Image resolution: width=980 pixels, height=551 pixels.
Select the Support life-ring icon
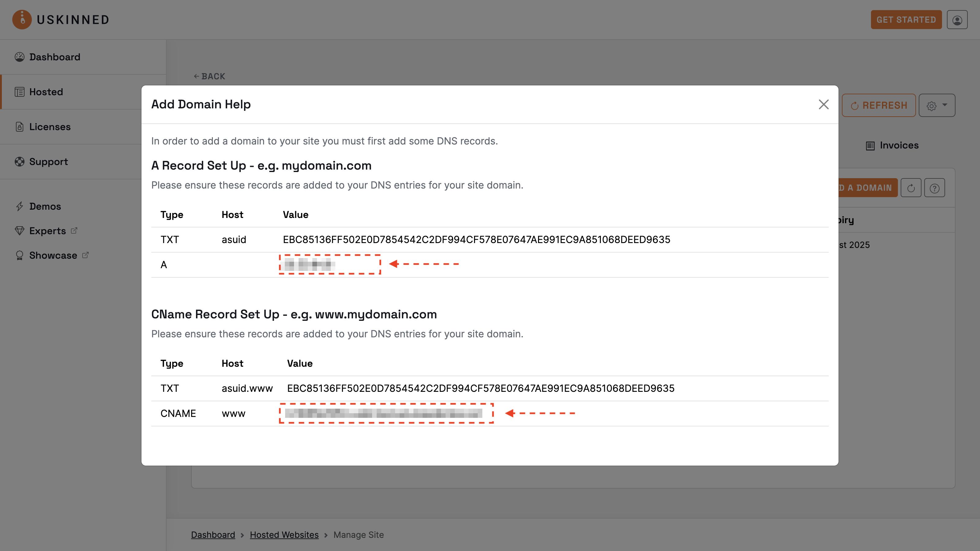(20, 162)
